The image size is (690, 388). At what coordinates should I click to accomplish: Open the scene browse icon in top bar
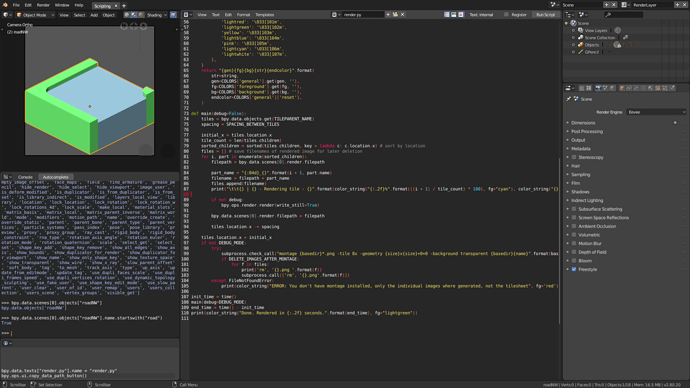click(555, 5)
